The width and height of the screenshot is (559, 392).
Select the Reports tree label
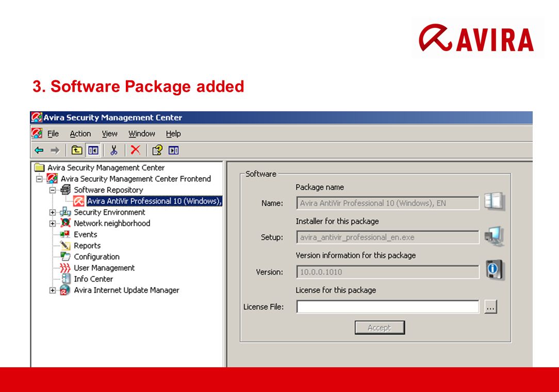pyautogui.click(x=87, y=246)
